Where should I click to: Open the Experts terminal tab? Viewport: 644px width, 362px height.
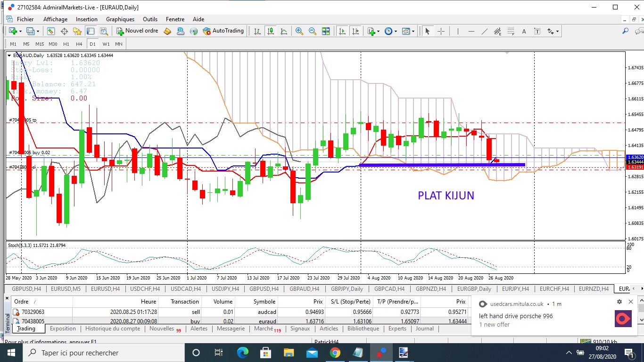(x=397, y=329)
